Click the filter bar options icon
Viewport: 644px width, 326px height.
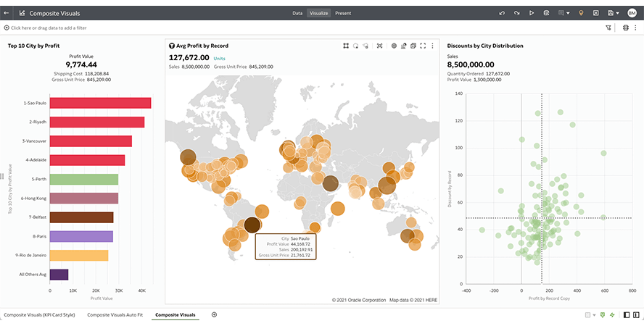(x=608, y=28)
